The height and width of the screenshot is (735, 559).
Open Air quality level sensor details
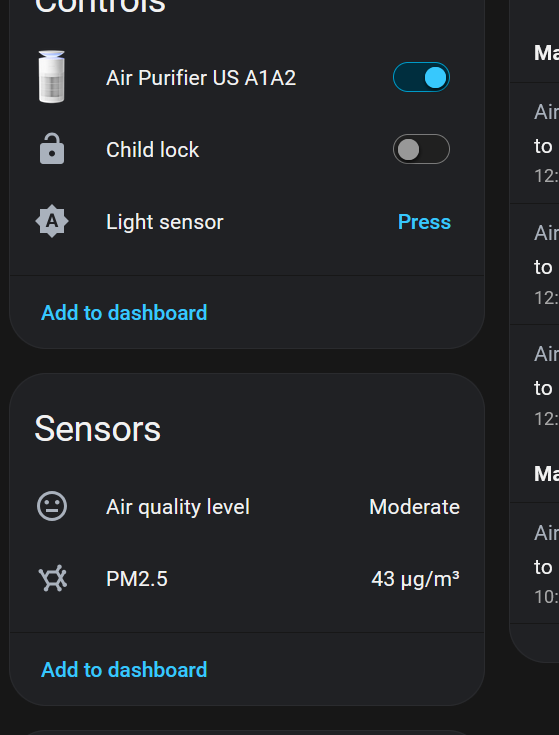tap(178, 507)
